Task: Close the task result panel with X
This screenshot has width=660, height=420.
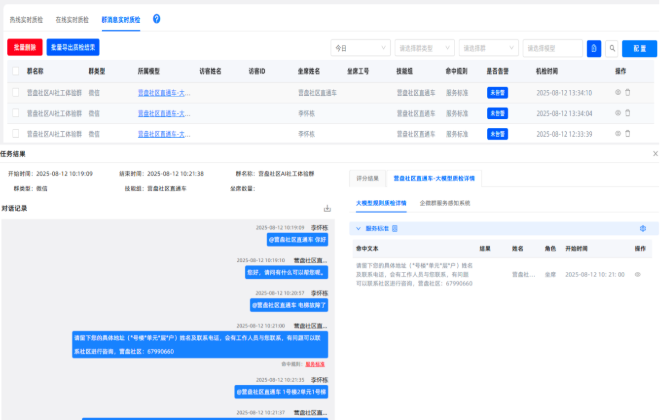Action: click(x=655, y=154)
